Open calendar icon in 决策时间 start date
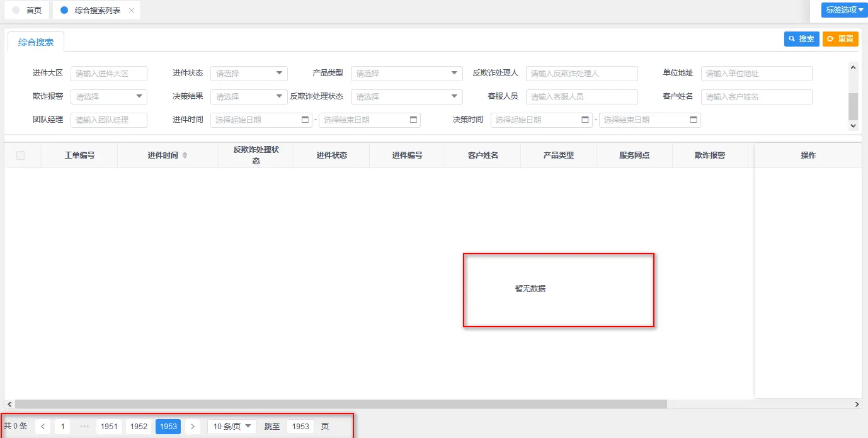The image size is (868, 438). (586, 120)
